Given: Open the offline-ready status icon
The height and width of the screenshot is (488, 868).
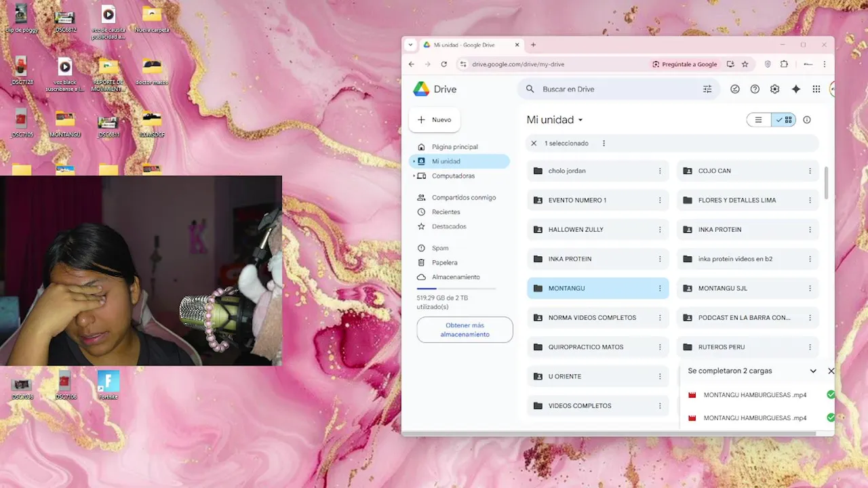Looking at the screenshot, I should point(734,89).
